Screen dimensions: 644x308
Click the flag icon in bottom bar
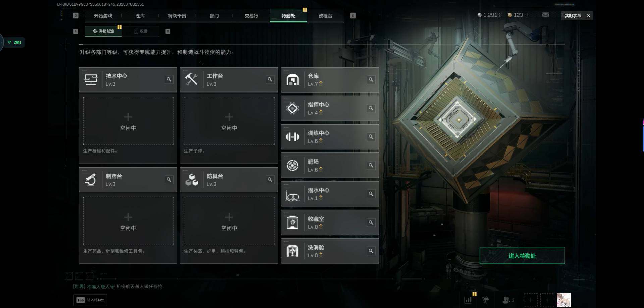(486, 300)
